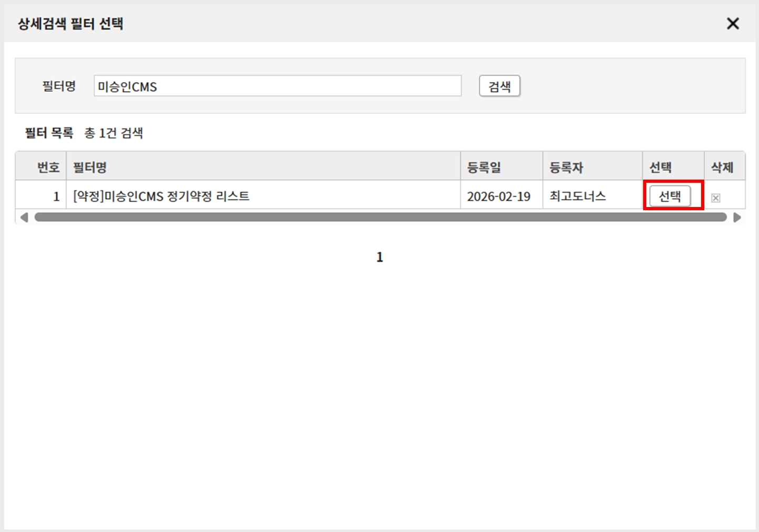Screen dimensions: 759x532
Task: Click the right scroll arrow of table
Action: (x=737, y=218)
